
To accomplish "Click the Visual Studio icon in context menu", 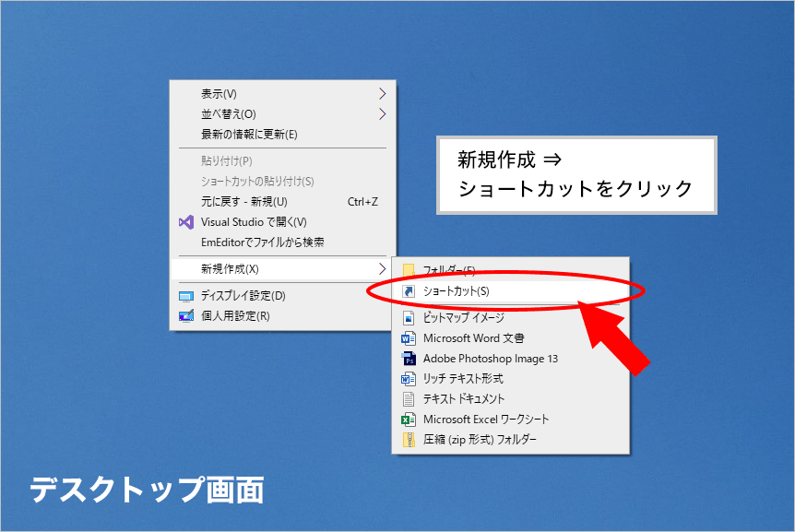I will tap(186, 222).
